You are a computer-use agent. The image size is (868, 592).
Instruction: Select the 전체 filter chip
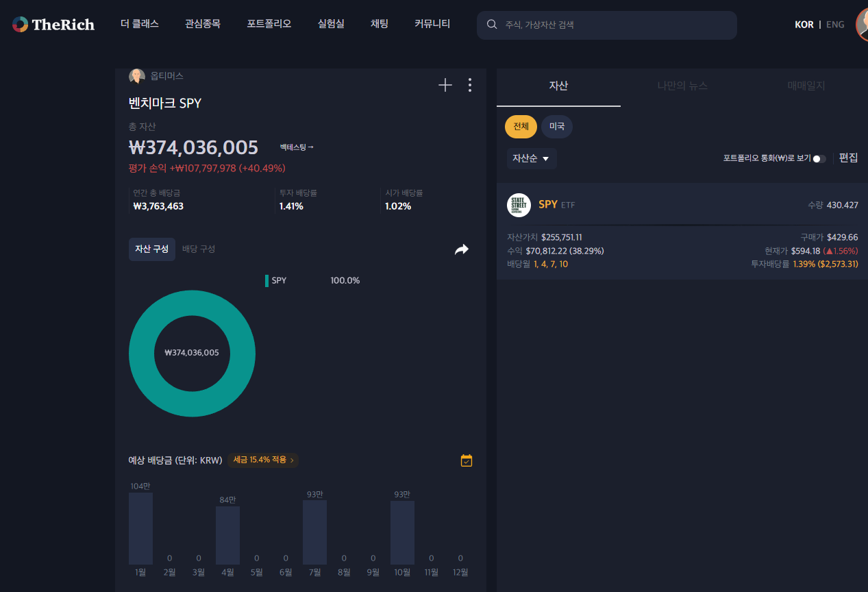(521, 127)
